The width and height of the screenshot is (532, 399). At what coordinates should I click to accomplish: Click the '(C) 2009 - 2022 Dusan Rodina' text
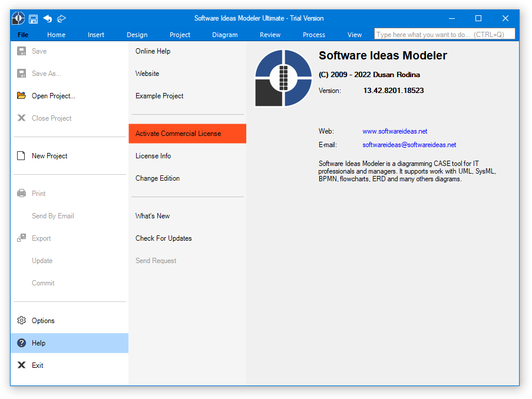[x=369, y=75]
